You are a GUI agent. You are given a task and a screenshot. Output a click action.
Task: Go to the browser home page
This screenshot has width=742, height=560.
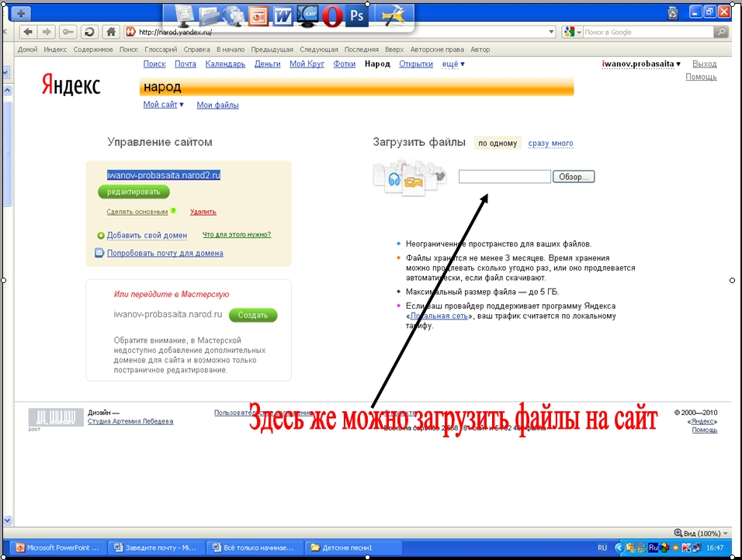pos(111,32)
